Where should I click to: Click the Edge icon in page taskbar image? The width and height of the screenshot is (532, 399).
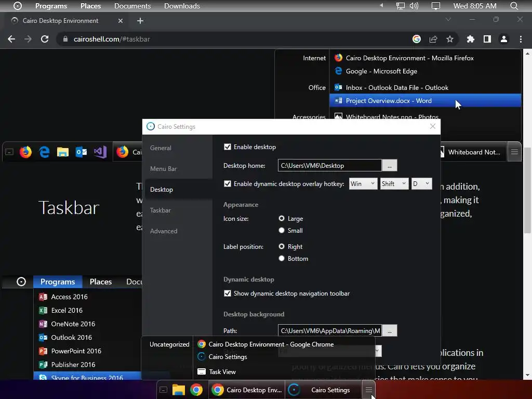45,152
